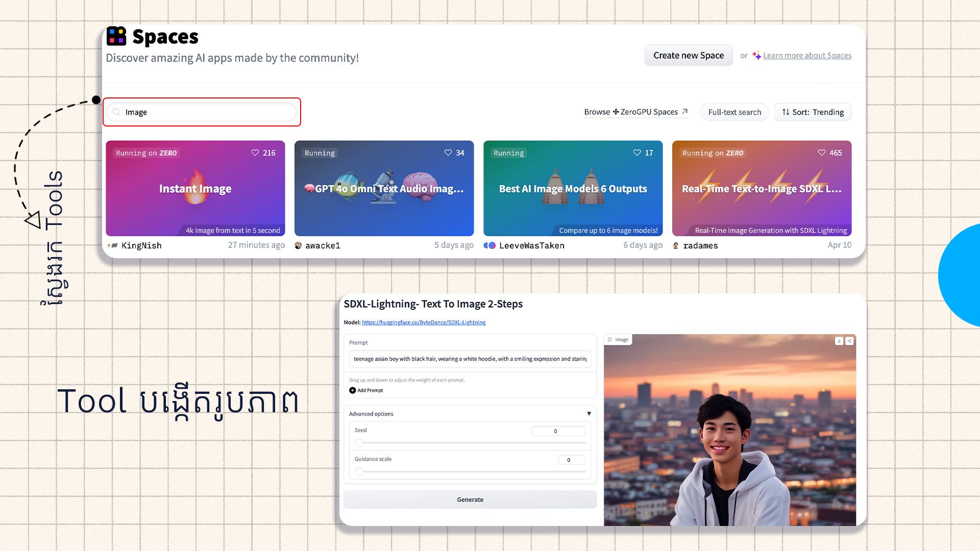Open Real-Time Text-to-Image SDXL card
The height and width of the screenshot is (551, 980).
point(762,188)
